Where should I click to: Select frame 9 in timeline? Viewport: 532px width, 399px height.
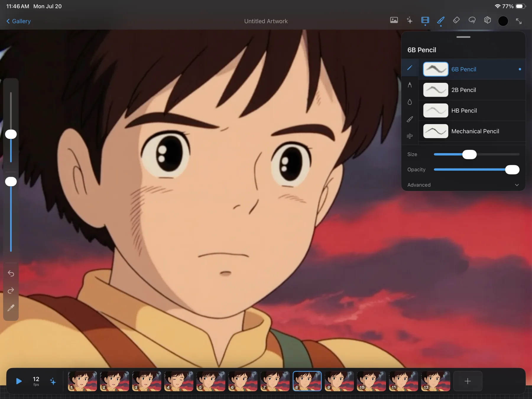click(x=339, y=381)
